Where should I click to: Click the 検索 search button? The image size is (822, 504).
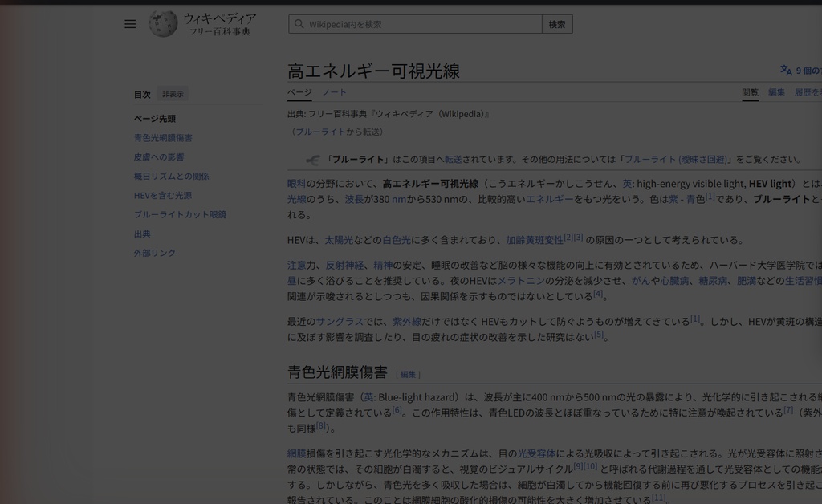click(x=557, y=24)
